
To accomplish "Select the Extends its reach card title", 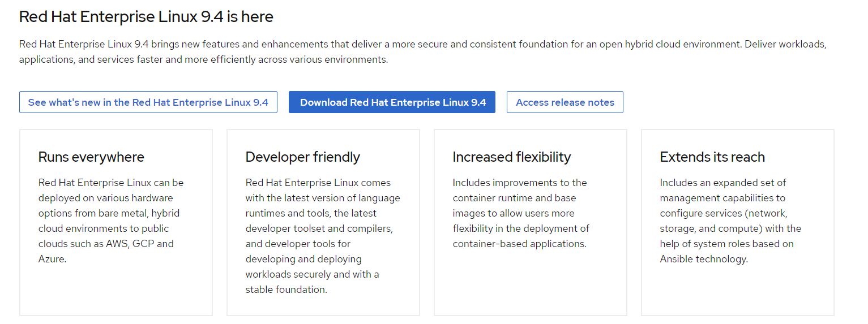I will click(712, 157).
